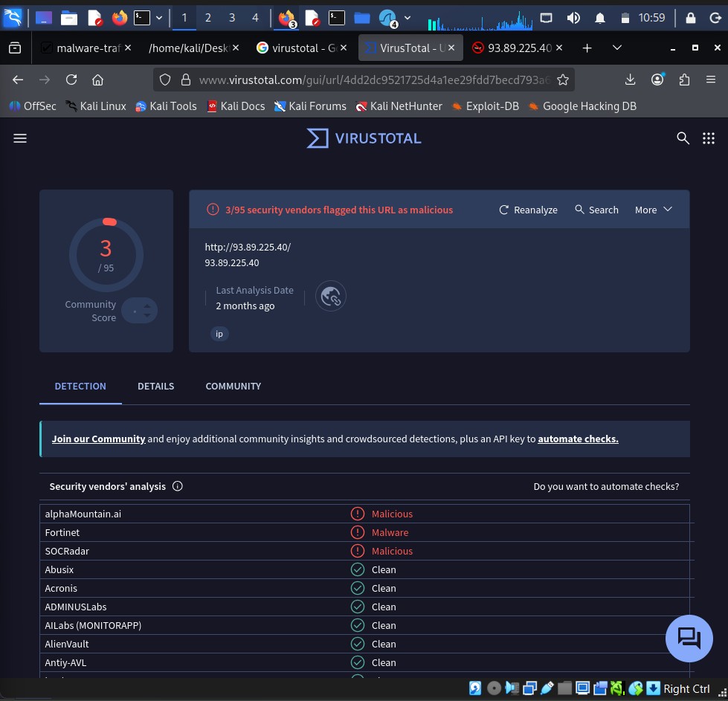Open the Google Hacking DB bookmark
Viewport: 728px width, 701px height.
click(582, 106)
